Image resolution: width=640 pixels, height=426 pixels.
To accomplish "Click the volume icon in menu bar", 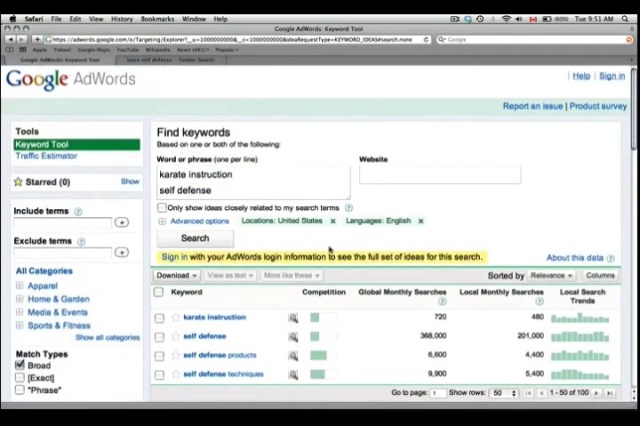I will coord(519,19).
